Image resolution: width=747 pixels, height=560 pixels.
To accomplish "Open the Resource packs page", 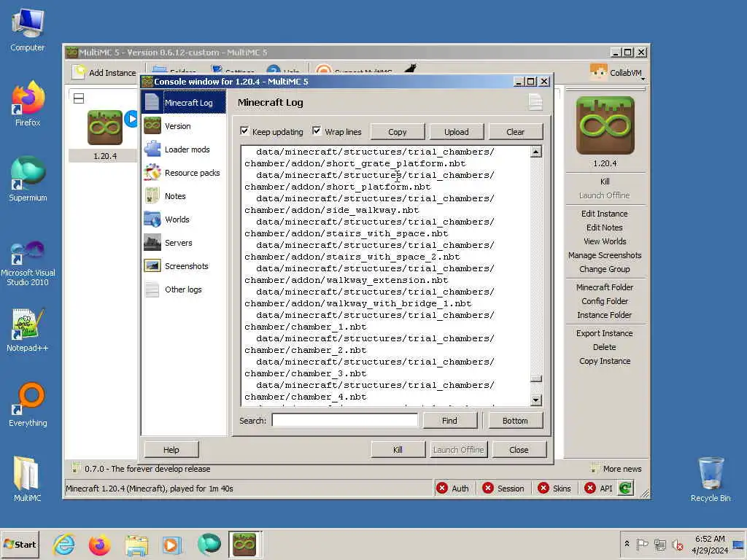I will (183, 172).
